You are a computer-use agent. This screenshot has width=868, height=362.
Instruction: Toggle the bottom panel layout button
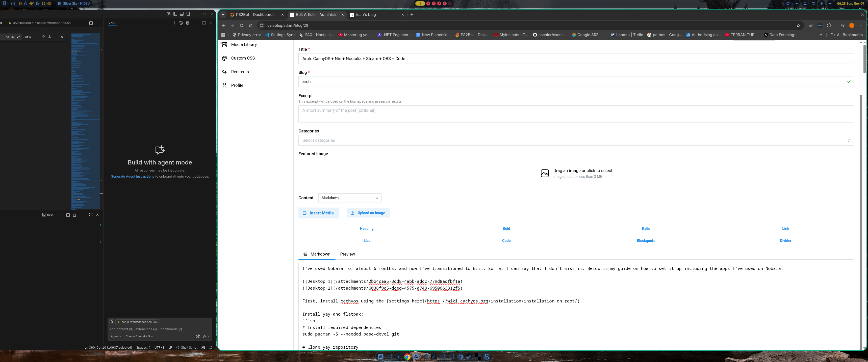coord(182,14)
